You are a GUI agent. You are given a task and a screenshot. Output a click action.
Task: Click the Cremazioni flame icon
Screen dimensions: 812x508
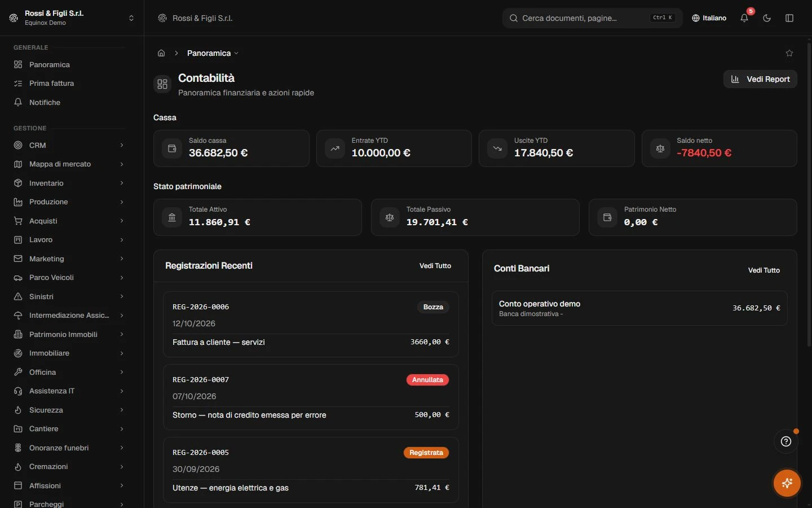click(x=18, y=467)
